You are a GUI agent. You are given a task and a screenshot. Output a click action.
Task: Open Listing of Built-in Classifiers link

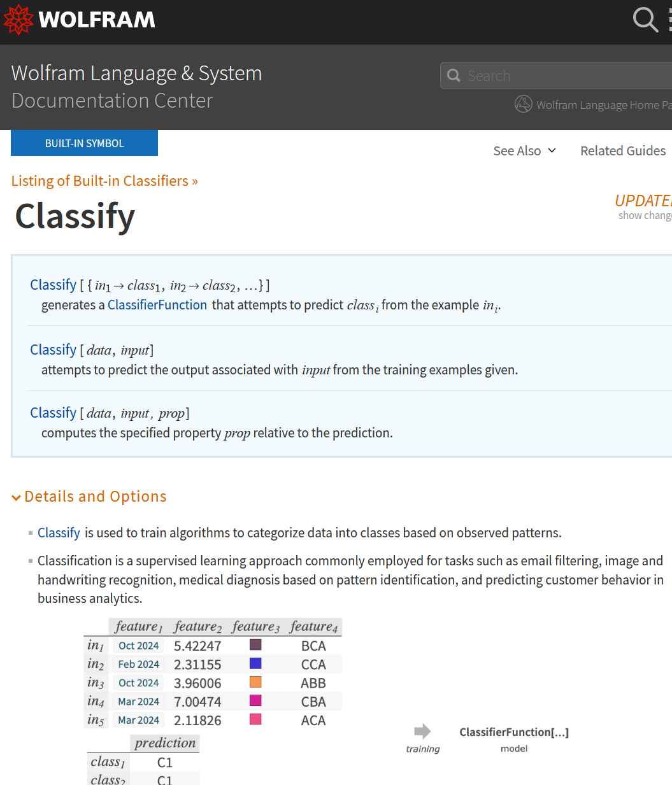[x=104, y=181]
